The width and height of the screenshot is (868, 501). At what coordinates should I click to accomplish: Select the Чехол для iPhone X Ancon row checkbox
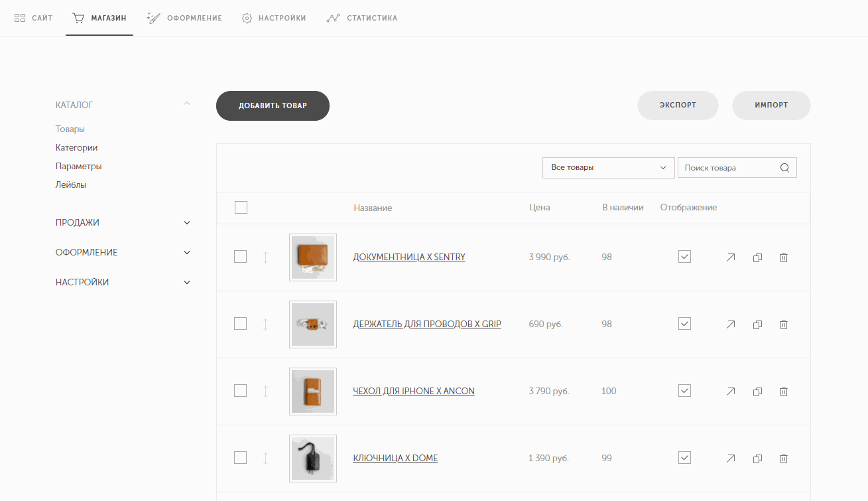click(241, 391)
